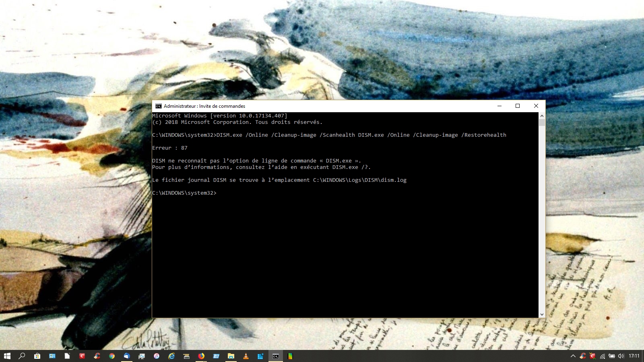Check battery status in system tray
Screen dimensions: 644x362
[x=612, y=356]
